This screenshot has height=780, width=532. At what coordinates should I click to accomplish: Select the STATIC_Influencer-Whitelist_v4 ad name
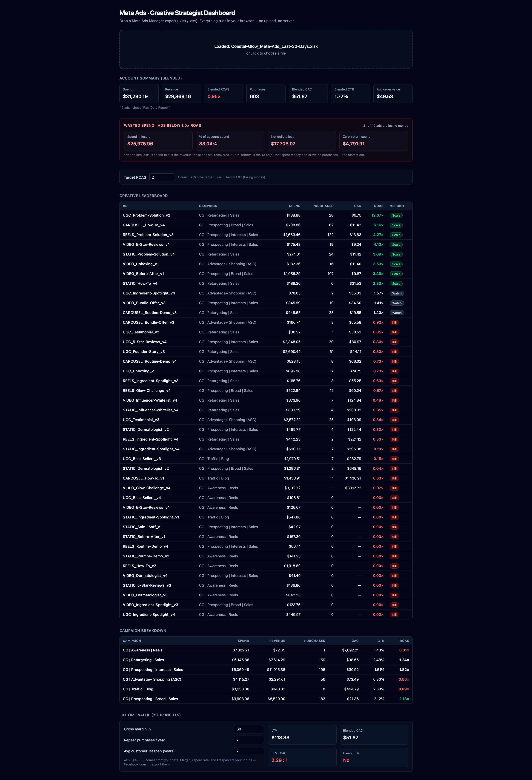tap(151, 410)
